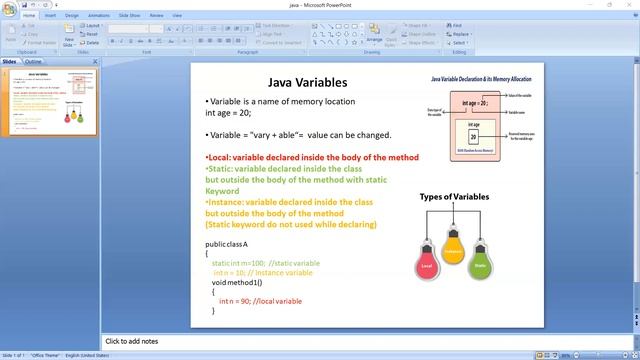The image size is (640, 360).
Task: Open Shape Outline color menu
Action: [x=420, y=34]
